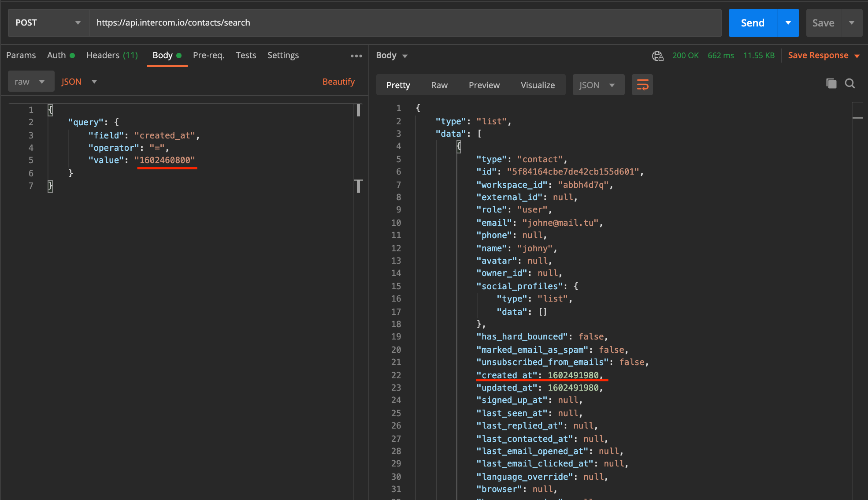Viewport: 868px width, 500px height.
Task: Expand the response Body section dropdown
Action: coord(392,56)
